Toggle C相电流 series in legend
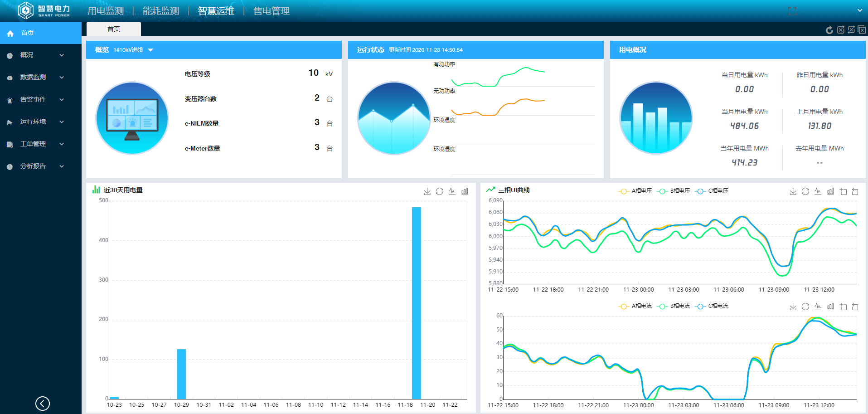Viewport: 868px width, 414px height. point(712,306)
